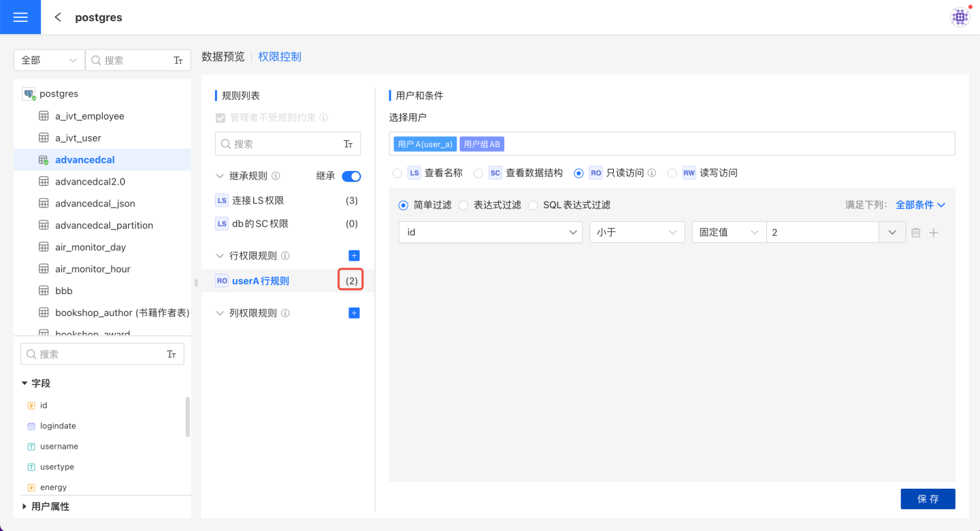Viewport: 980px width, 531px height.
Task: Switch to the 数据预览 tab
Action: [223, 57]
